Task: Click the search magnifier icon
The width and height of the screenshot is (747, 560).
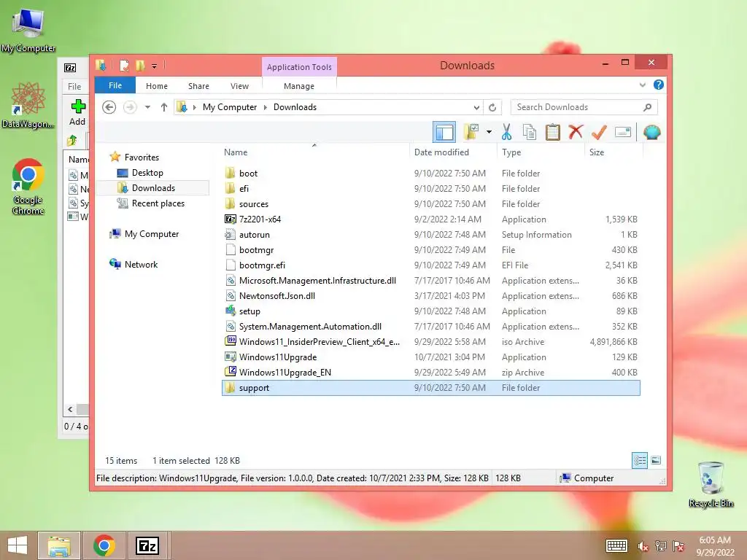Action: point(648,107)
